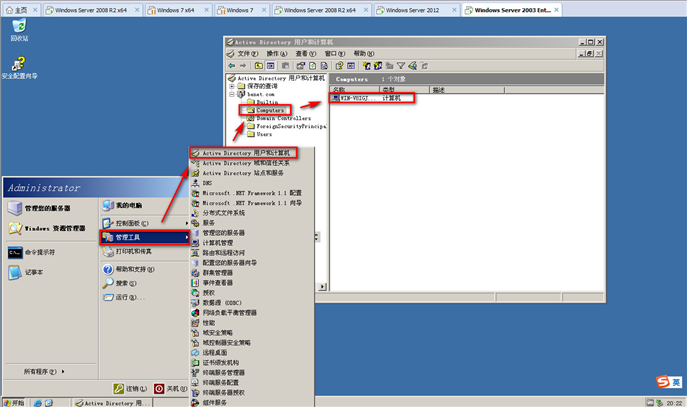Select ForeignSecurityPrincipals folder in tree
Viewport: 687px width, 407px height.
pos(291,126)
